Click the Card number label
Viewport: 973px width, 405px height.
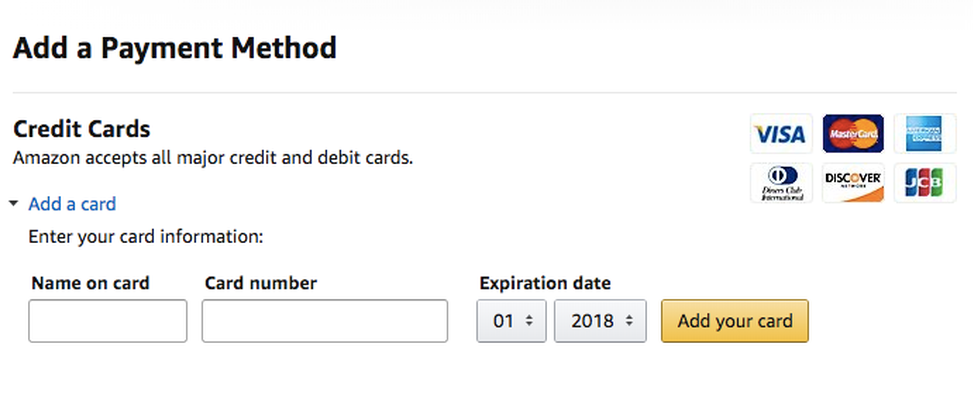(261, 283)
